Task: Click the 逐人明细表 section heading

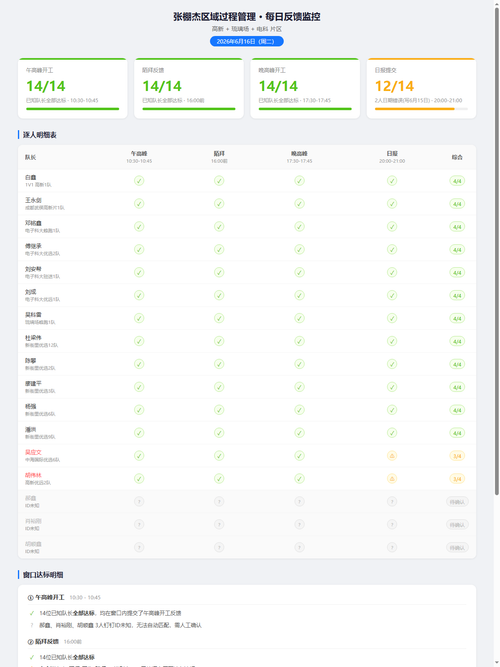Action: pos(40,135)
